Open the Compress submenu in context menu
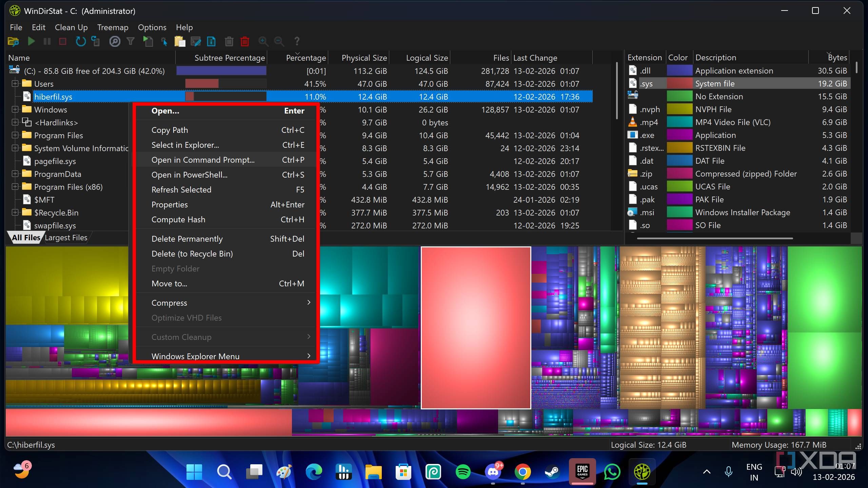 tap(226, 303)
